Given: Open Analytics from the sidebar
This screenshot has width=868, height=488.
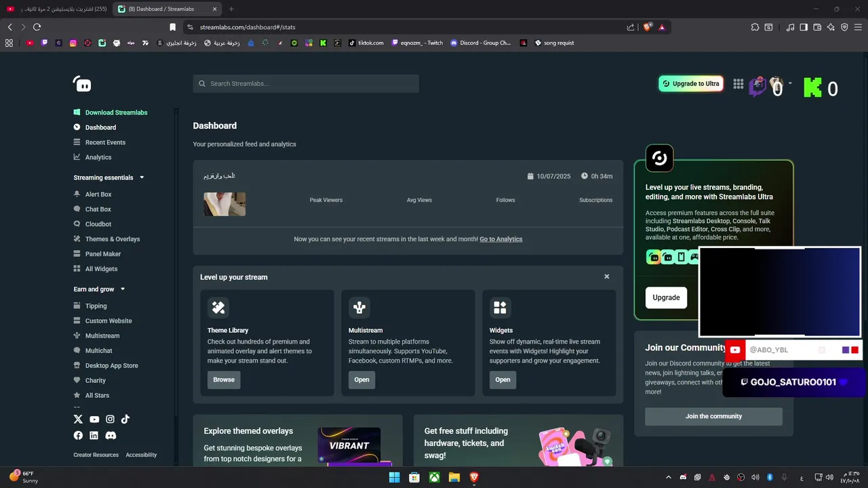Looking at the screenshot, I should click(x=92, y=157).
